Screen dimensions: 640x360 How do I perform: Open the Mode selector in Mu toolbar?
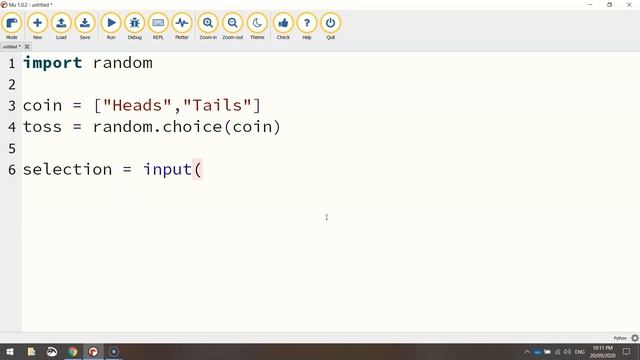coord(12,26)
